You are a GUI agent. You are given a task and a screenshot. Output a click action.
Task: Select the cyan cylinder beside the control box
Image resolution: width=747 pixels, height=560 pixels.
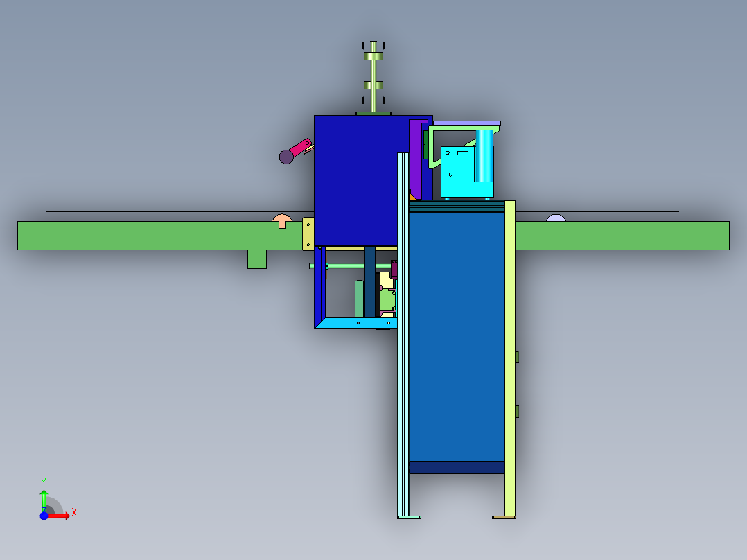pyautogui.click(x=484, y=156)
